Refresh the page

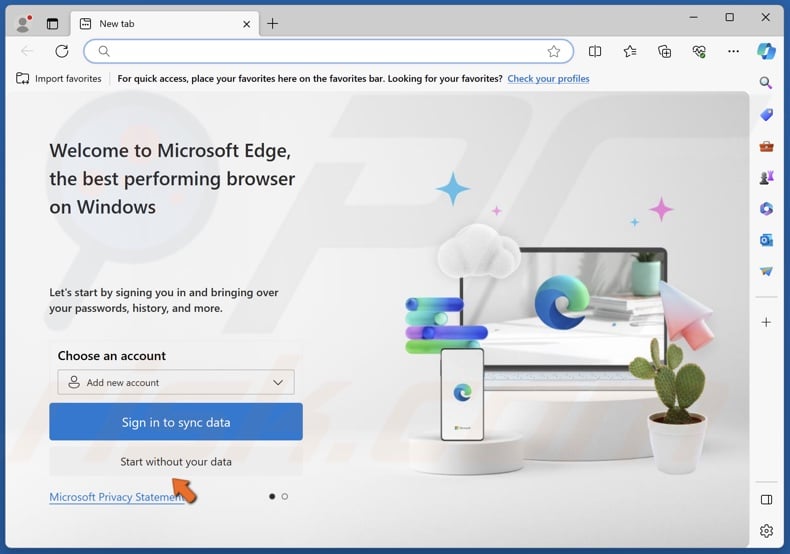pos(61,51)
